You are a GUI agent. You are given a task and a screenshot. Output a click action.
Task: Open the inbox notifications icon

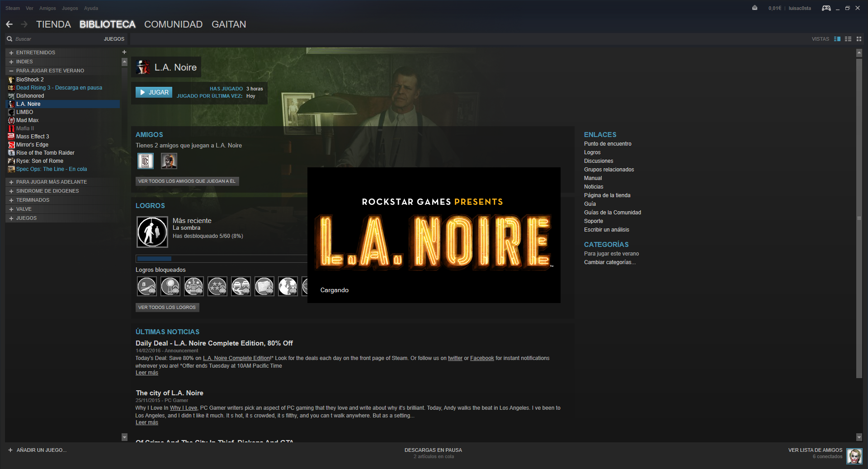tap(755, 8)
